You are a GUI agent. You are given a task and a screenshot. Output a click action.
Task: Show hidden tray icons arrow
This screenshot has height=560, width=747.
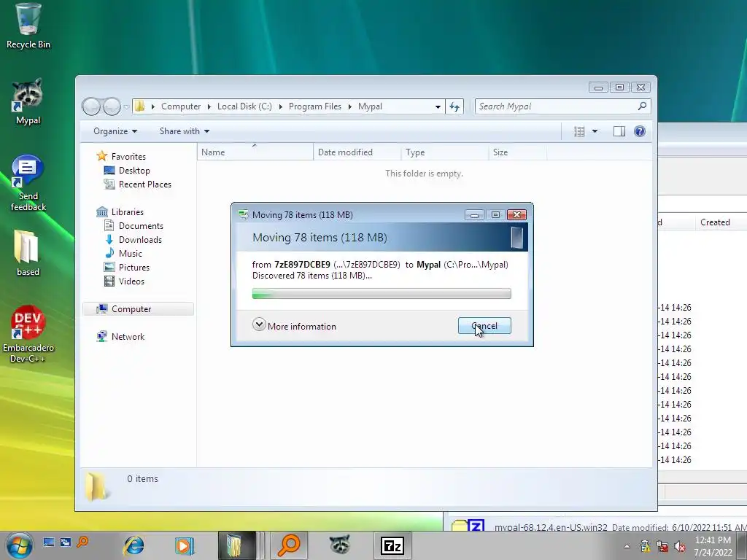[x=627, y=547]
